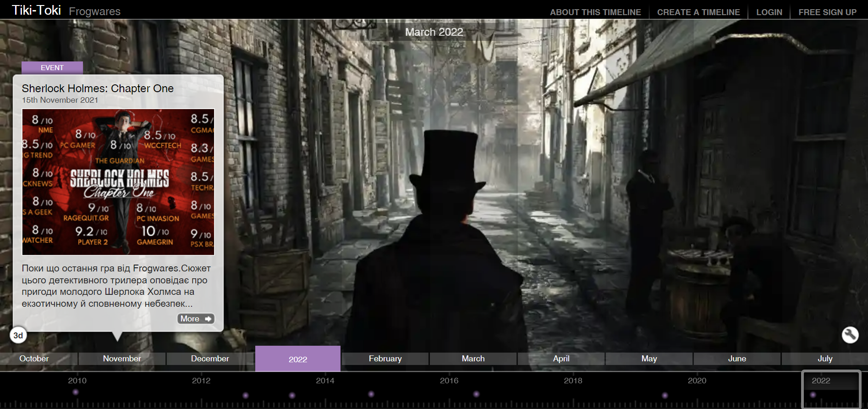Click the More button on the event card

pos(196,319)
